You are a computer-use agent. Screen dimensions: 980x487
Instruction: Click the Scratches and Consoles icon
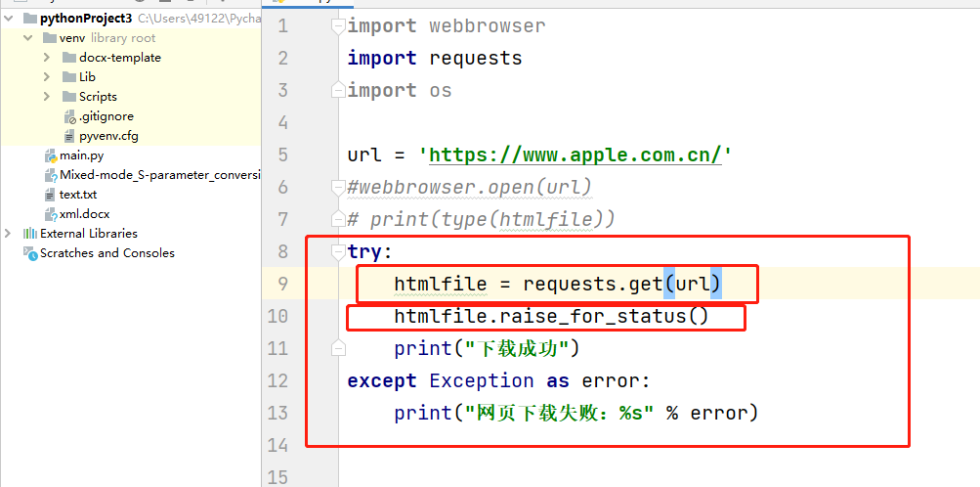(30, 253)
